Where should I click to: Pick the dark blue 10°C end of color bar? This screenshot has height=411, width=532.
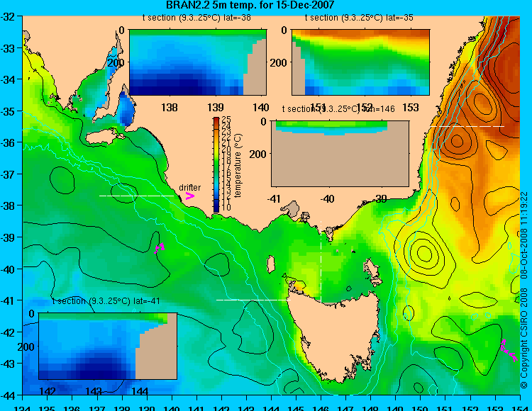click(216, 209)
